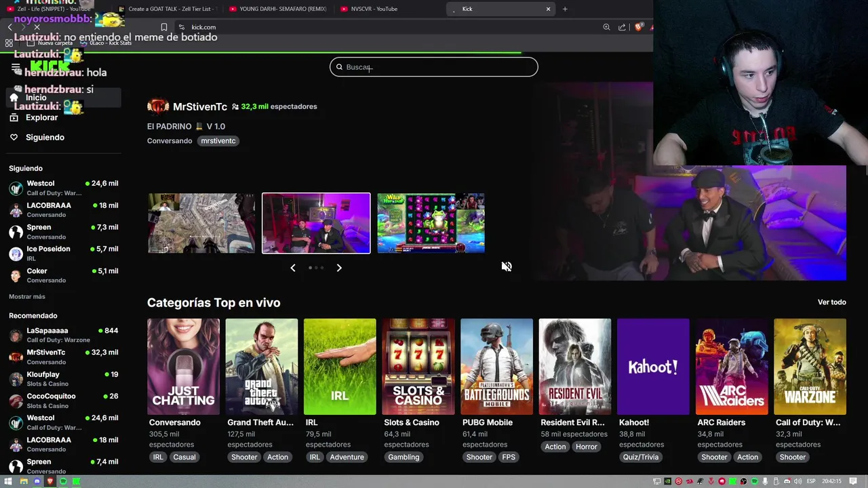Switch to the YOUNG DARHI SEMAFARO tab
Screen dimensions: 868x488
tap(278, 9)
